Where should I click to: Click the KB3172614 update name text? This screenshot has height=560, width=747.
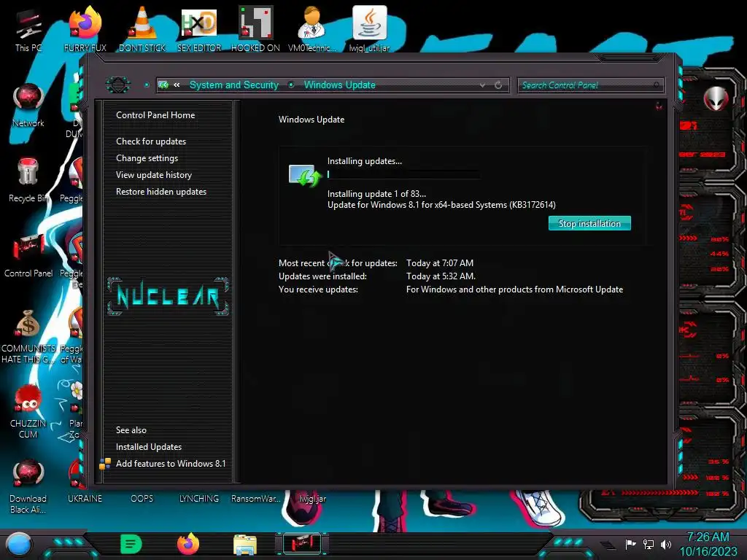click(x=441, y=205)
